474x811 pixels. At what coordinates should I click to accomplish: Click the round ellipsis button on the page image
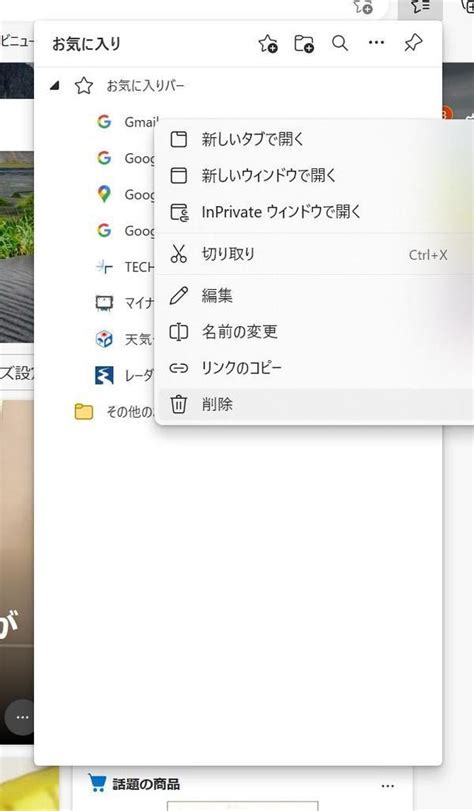21,717
